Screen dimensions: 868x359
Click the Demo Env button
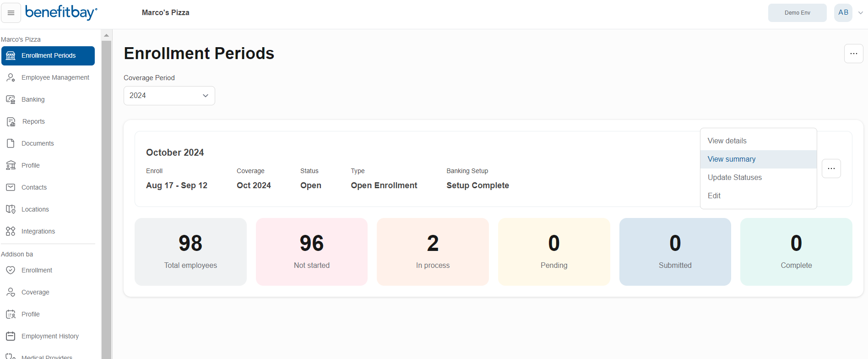797,13
